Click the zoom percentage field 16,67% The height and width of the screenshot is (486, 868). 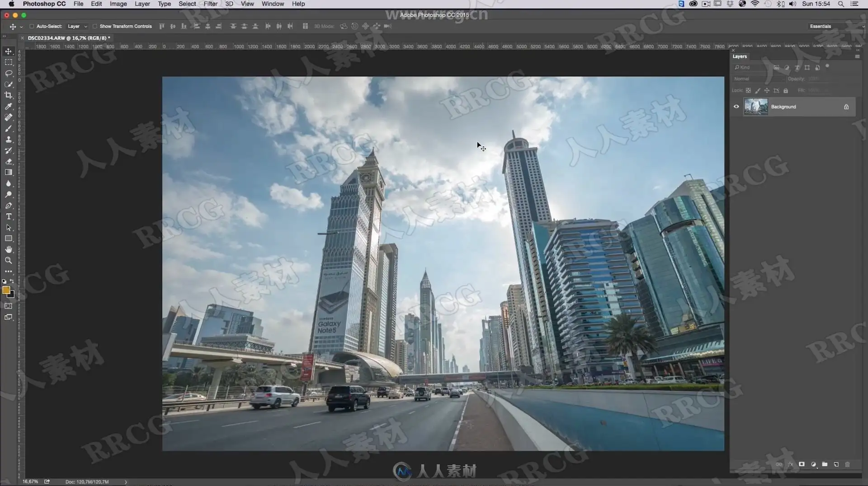[30, 482]
